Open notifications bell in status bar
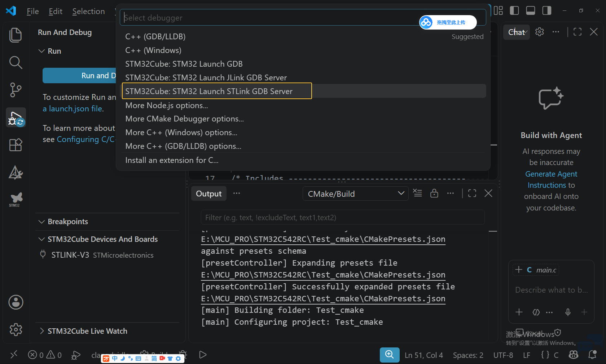Viewport: 606px width, 364px height. (592, 355)
